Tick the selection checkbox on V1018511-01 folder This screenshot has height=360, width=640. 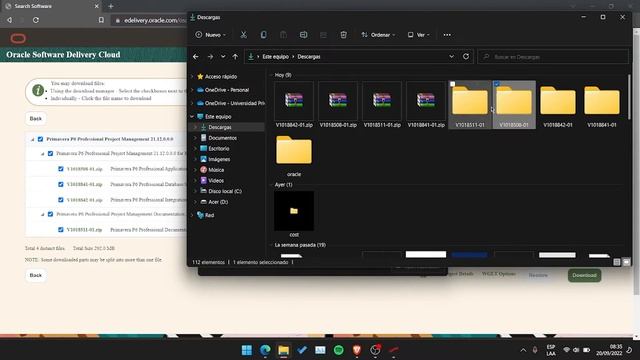(x=452, y=84)
